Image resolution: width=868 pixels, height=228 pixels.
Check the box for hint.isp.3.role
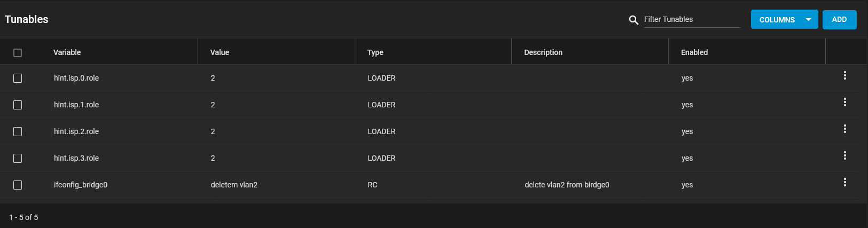coord(18,159)
